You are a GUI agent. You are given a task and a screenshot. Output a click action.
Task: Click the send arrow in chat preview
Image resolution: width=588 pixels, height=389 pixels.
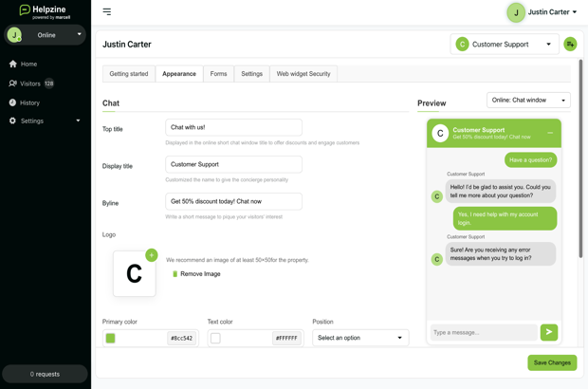(x=548, y=332)
